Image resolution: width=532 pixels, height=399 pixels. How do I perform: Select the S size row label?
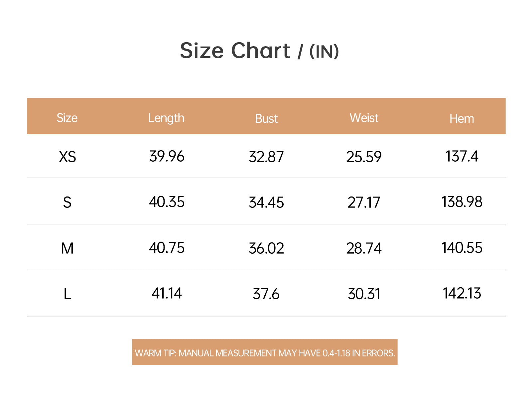pyautogui.click(x=67, y=202)
